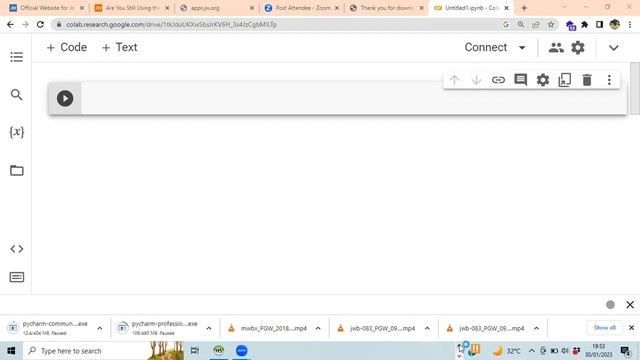Screen dimensions: 640x360
Task: Open Chrome profile avatar
Action: [x=614, y=24]
